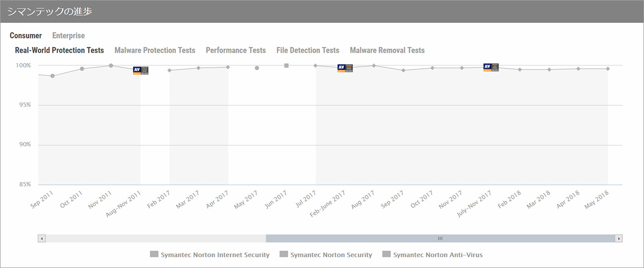Select the Jun 2017 square data point

(x=286, y=65)
